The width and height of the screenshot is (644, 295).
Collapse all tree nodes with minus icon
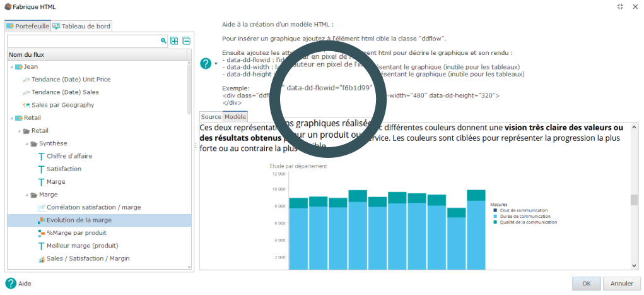coord(187,40)
